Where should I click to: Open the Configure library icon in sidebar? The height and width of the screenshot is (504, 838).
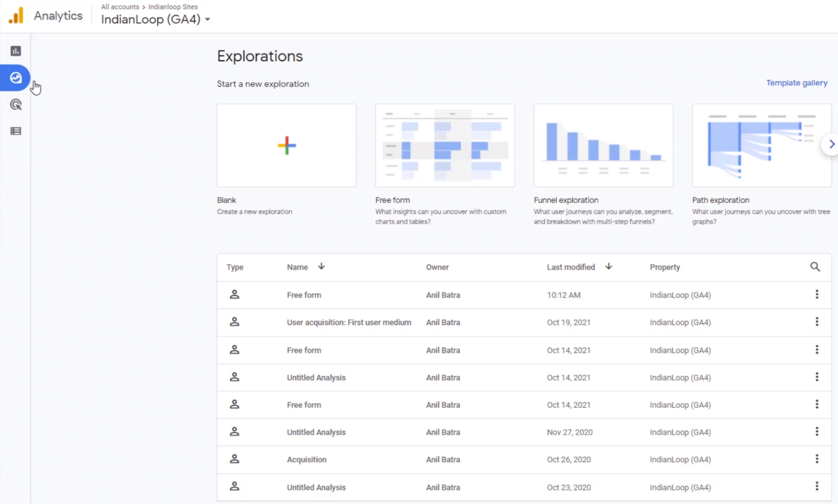(x=15, y=130)
